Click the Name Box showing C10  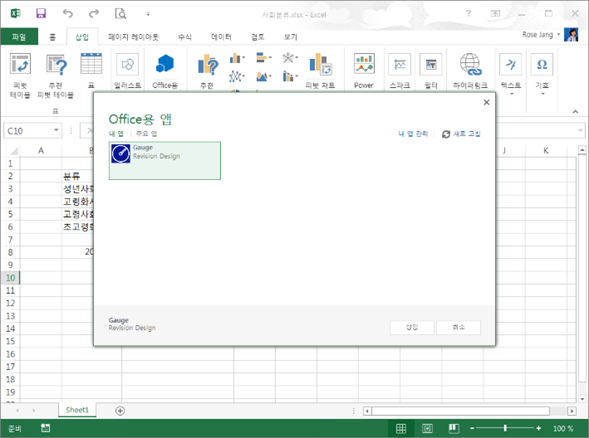click(28, 131)
